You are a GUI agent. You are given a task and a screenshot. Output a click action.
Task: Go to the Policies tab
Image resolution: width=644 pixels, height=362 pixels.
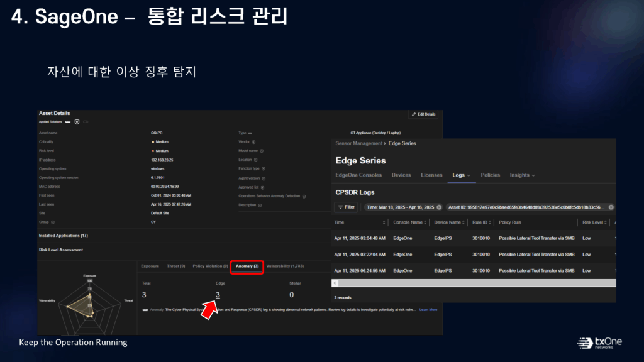pos(490,175)
